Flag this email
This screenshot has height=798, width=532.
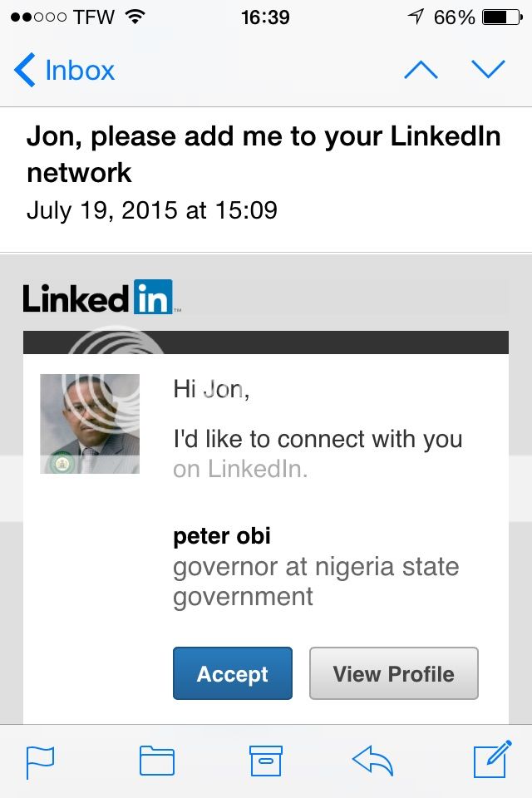point(40,761)
